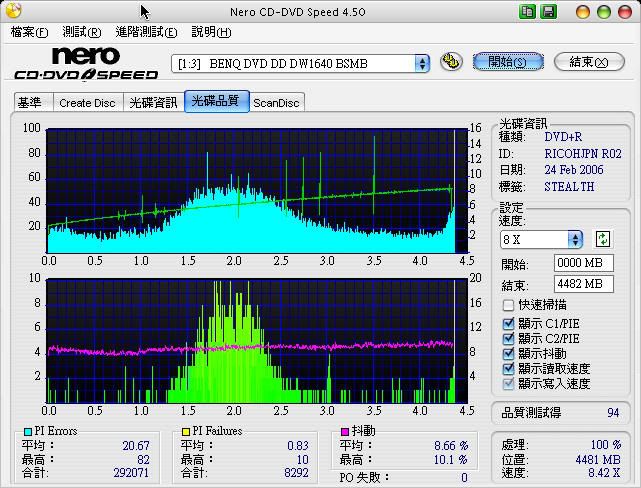Click the PI Failures total 8292
This screenshot has height=488, width=641.
[x=296, y=473]
